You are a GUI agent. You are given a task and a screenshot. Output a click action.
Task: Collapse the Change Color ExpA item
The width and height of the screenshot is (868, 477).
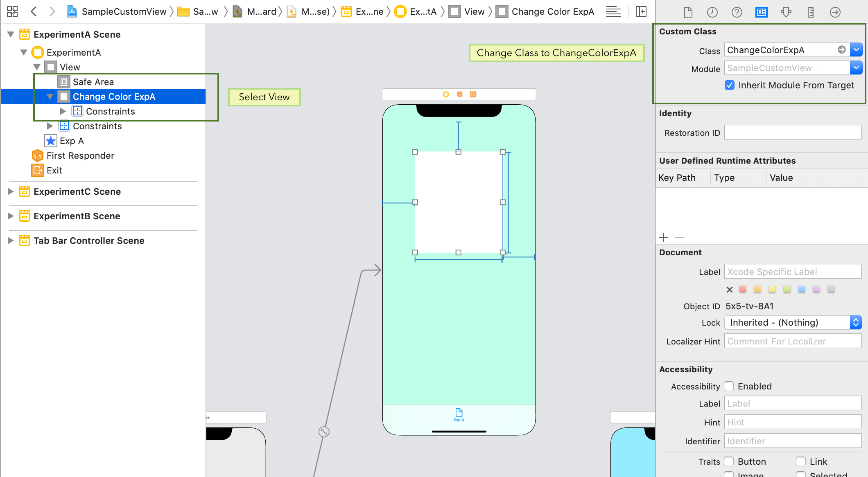(50, 97)
